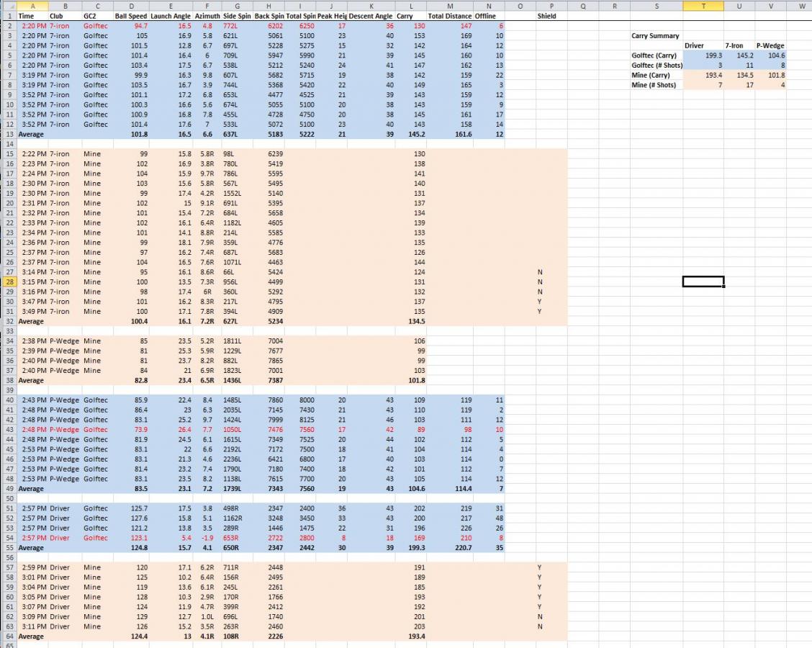The height and width of the screenshot is (648, 812).
Task: Select the highlighted column T header
Action: click(x=703, y=6)
